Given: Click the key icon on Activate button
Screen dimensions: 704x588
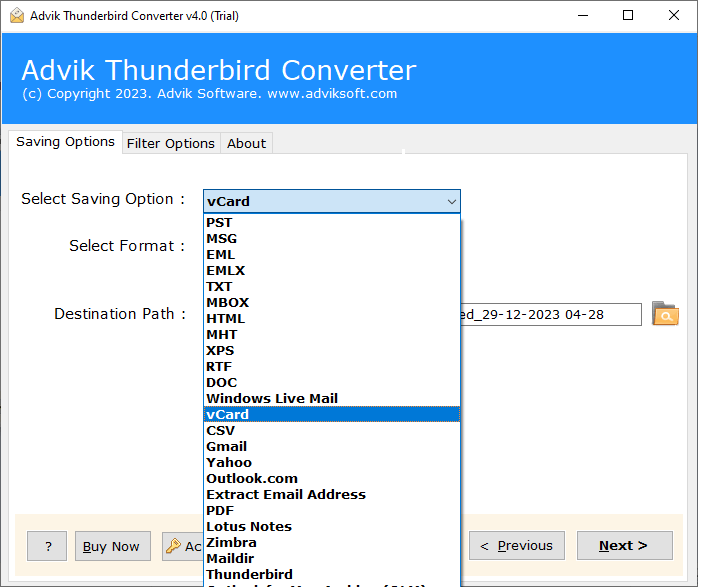Looking at the screenshot, I should click(173, 546).
